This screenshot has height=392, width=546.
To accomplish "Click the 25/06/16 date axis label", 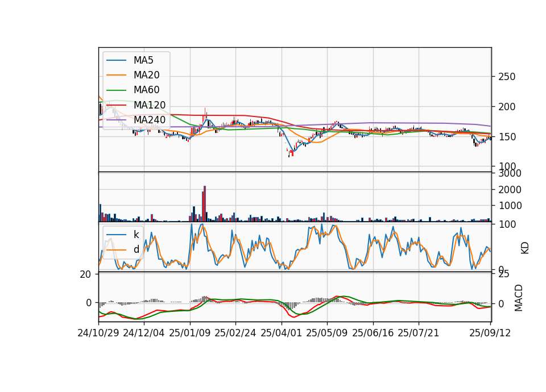I will 373,333.
